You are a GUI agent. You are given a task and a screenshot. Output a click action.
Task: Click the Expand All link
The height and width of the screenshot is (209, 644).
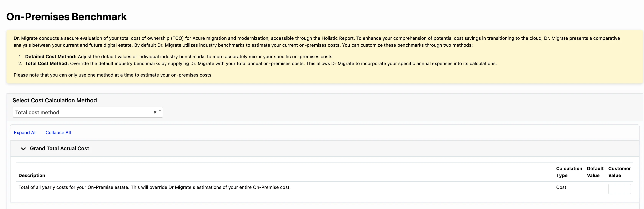coord(25,132)
